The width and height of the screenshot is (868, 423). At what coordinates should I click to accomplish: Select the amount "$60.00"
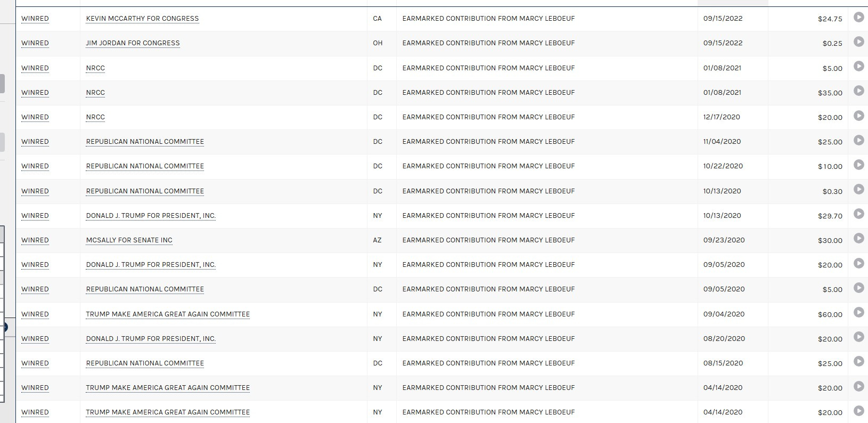coord(830,314)
